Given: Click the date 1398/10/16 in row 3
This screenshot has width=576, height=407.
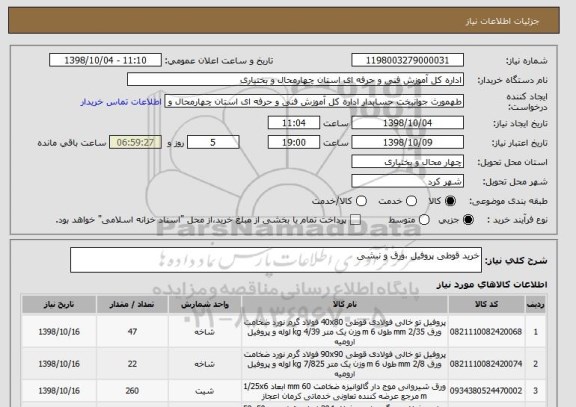Looking at the screenshot, I should pos(59,391).
